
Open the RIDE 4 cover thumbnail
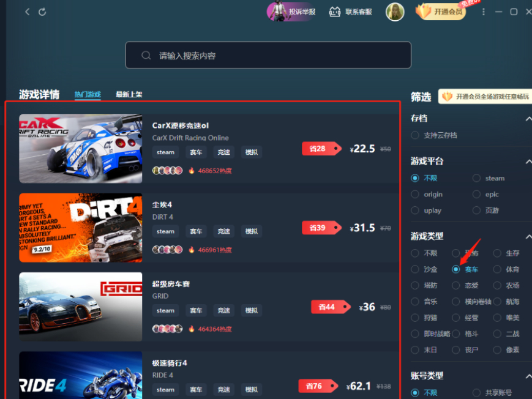point(80,375)
